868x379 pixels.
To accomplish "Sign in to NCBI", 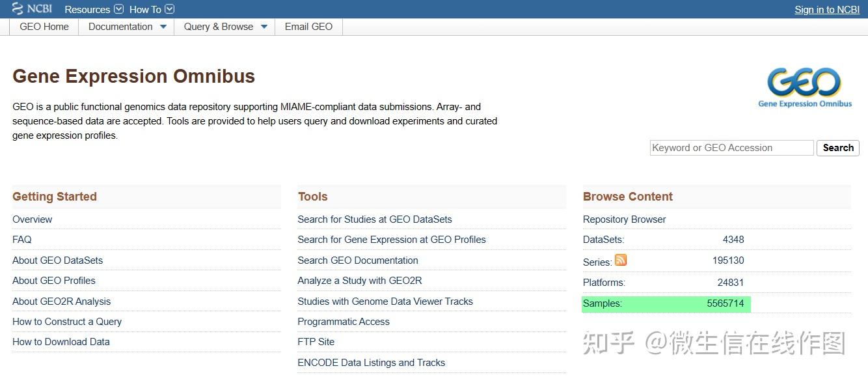I will coord(826,9).
